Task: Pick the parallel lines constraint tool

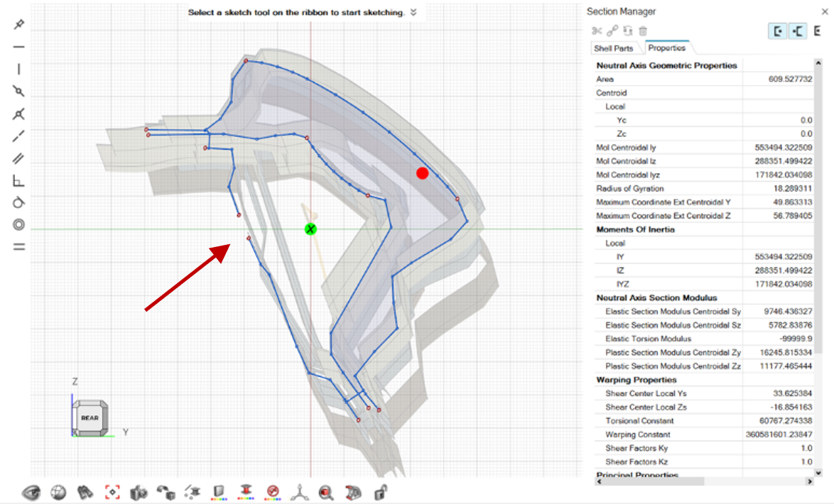Action: coord(19,158)
